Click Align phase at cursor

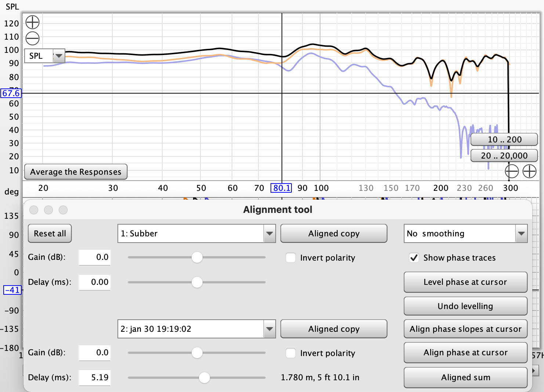point(465,352)
